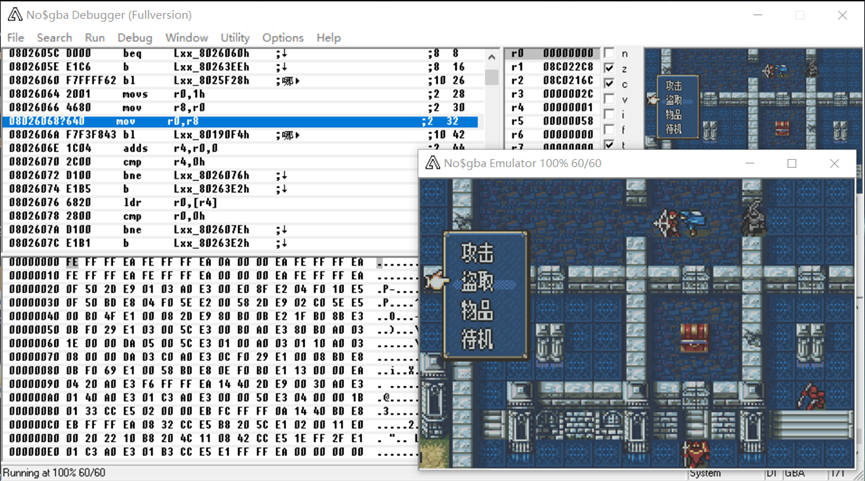Toggle the f flag checkbox
Viewport: 865px width, 481px height.
click(x=609, y=130)
